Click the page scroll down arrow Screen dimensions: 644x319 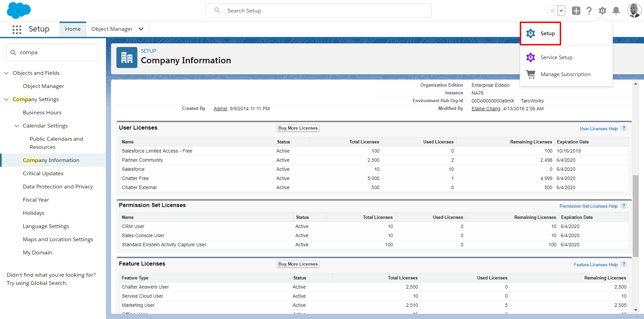click(x=636, y=310)
